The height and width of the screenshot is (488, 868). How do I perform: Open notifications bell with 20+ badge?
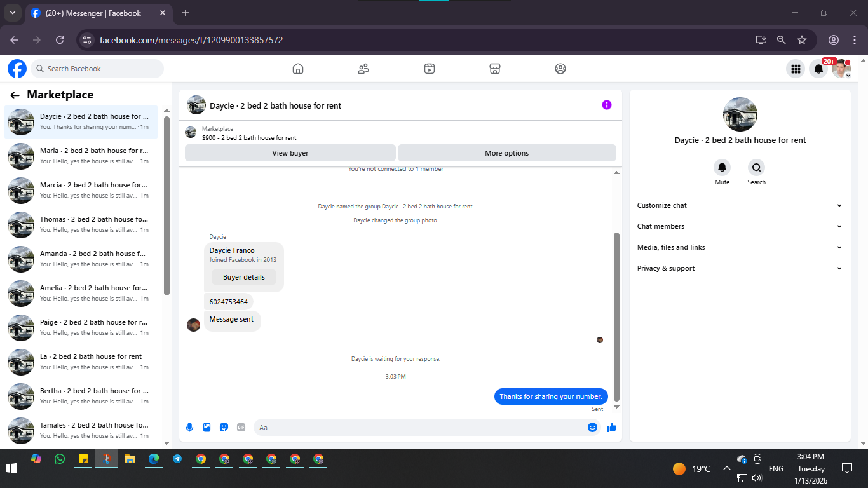point(819,69)
